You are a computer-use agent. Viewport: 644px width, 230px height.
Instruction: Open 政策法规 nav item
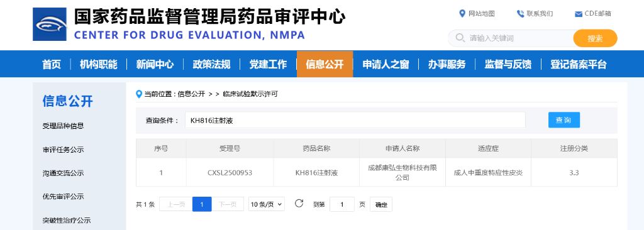coord(211,64)
